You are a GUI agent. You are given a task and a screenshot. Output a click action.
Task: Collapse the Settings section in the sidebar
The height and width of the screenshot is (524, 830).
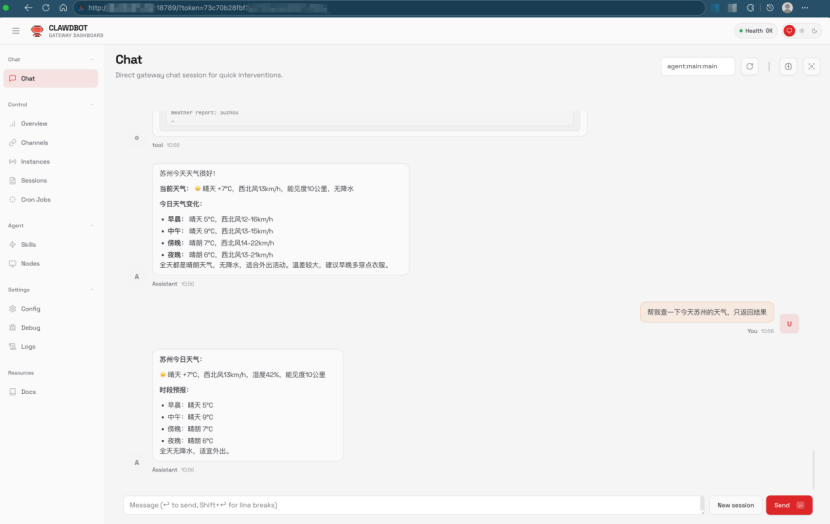[x=92, y=290]
